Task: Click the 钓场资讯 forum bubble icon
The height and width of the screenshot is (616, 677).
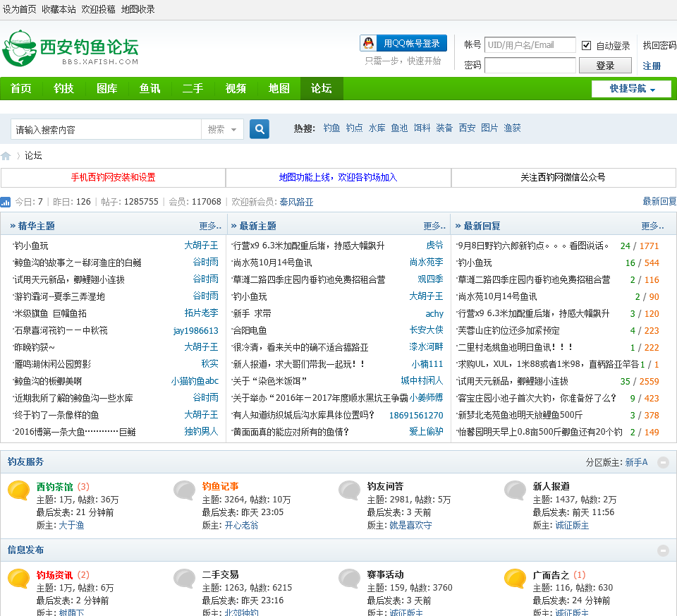Action: coord(18,579)
